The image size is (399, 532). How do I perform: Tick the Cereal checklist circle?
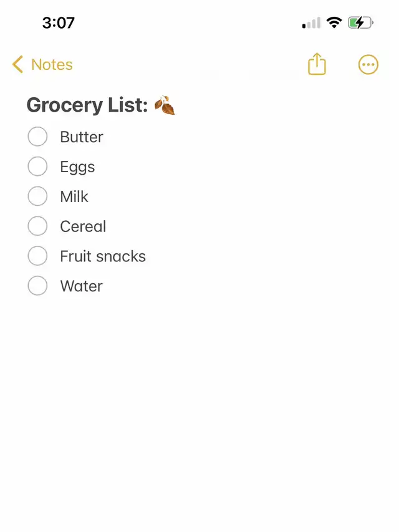(x=37, y=226)
